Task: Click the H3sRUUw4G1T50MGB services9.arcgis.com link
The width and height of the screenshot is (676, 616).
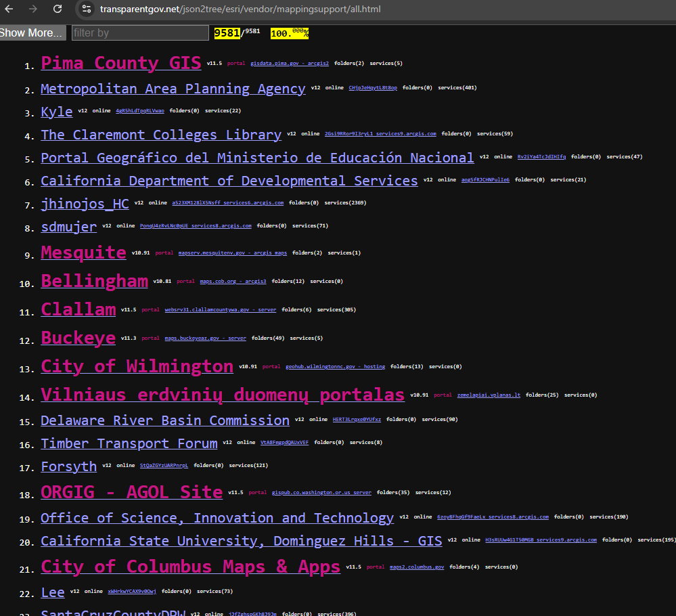Action: pyautogui.click(x=541, y=540)
